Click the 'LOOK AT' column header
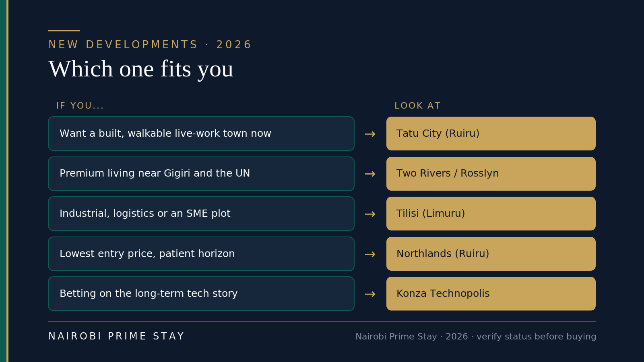Image resolution: width=644 pixels, height=362 pixels. point(417,106)
